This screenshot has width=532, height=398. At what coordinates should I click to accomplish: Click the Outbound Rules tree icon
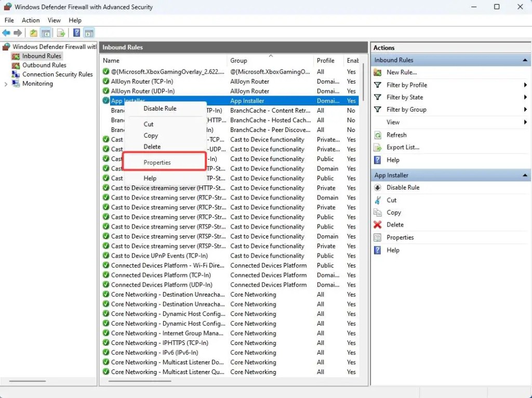(16, 65)
